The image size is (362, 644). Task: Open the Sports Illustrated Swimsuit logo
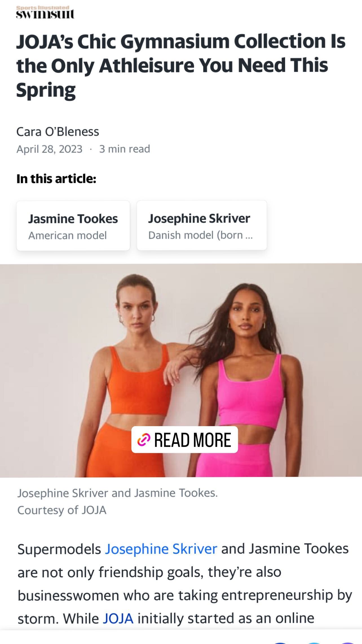(x=45, y=12)
